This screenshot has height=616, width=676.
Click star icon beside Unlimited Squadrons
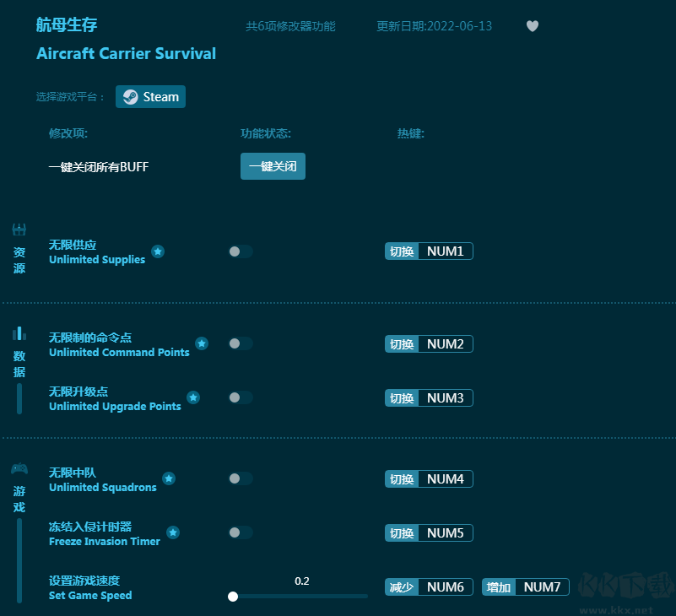[169, 478]
